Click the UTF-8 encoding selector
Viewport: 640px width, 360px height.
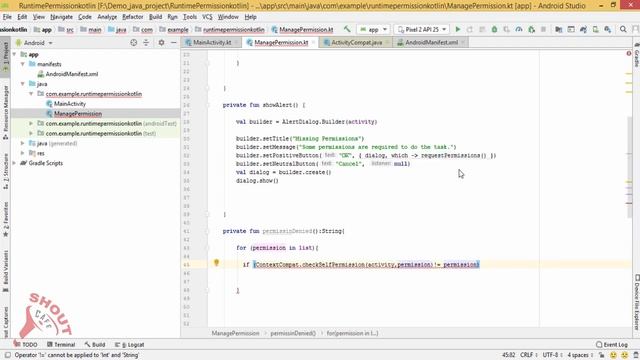pyautogui.click(x=553, y=355)
